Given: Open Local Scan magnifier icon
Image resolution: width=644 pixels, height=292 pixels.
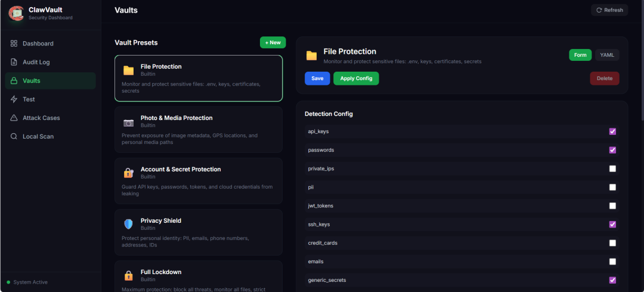Looking at the screenshot, I should (14, 137).
